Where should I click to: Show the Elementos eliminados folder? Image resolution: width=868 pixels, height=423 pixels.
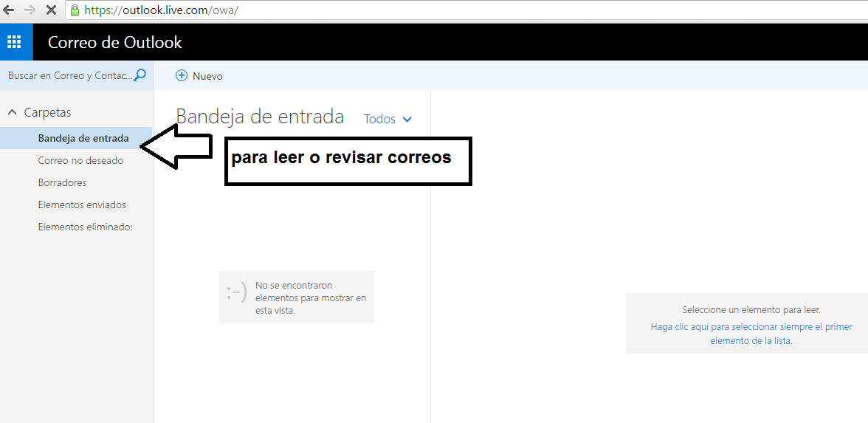(85, 227)
